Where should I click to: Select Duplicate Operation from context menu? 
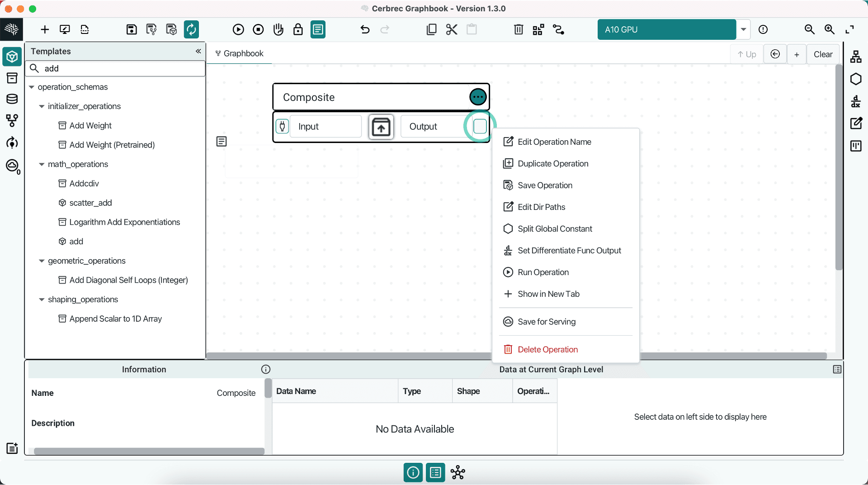click(552, 164)
